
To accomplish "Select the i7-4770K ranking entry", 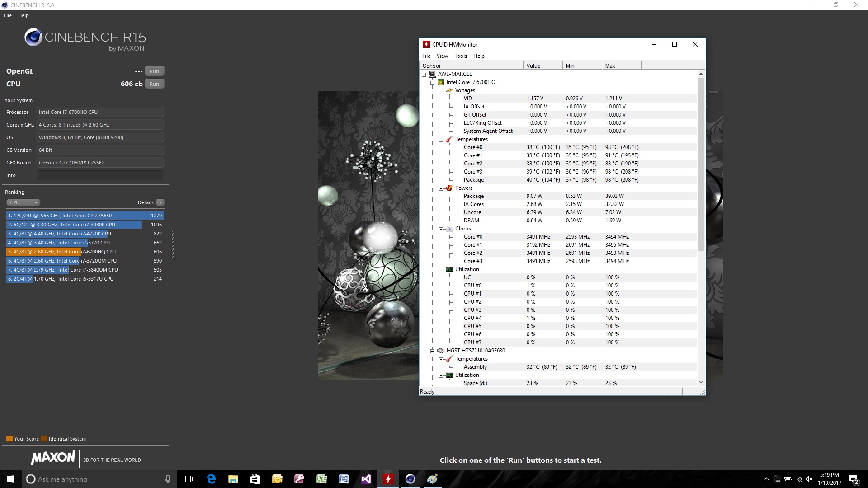I will point(85,234).
